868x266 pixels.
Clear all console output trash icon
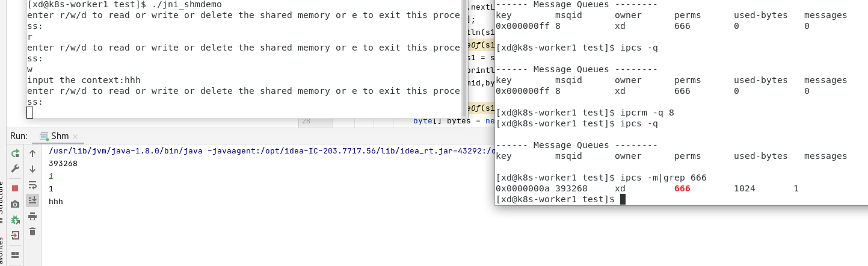click(32, 232)
